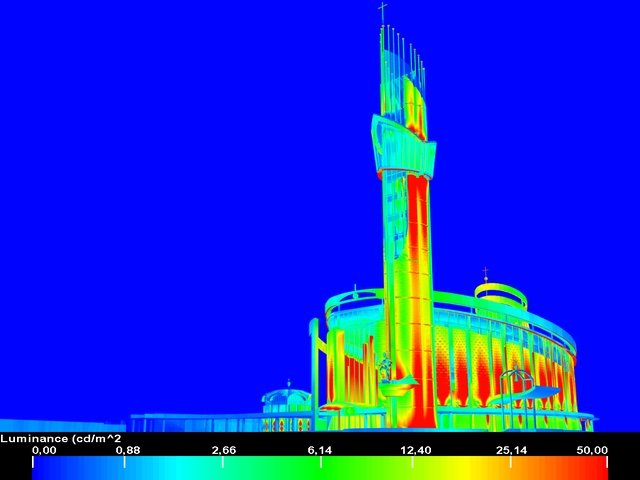Click the statue at the base of the tower
The height and width of the screenshot is (480, 640).
(385, 367)
